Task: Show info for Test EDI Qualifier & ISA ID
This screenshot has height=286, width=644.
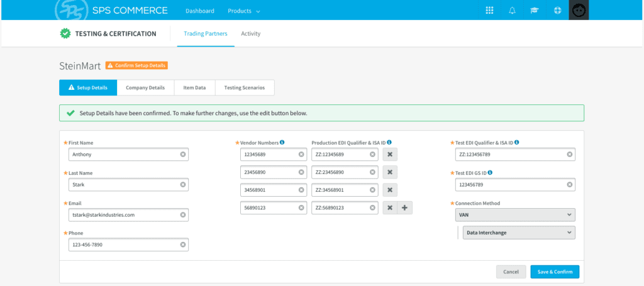Action: 517,143
